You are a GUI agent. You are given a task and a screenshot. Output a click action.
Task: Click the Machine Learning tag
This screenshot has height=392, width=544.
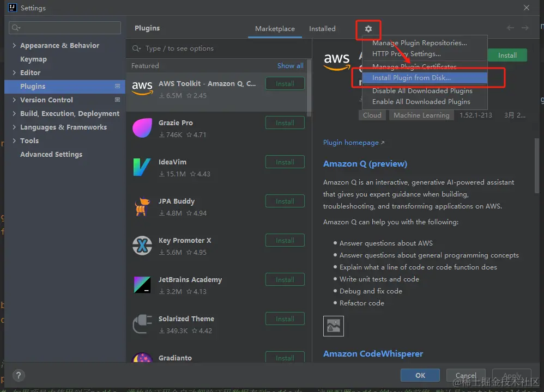[421, 115]
